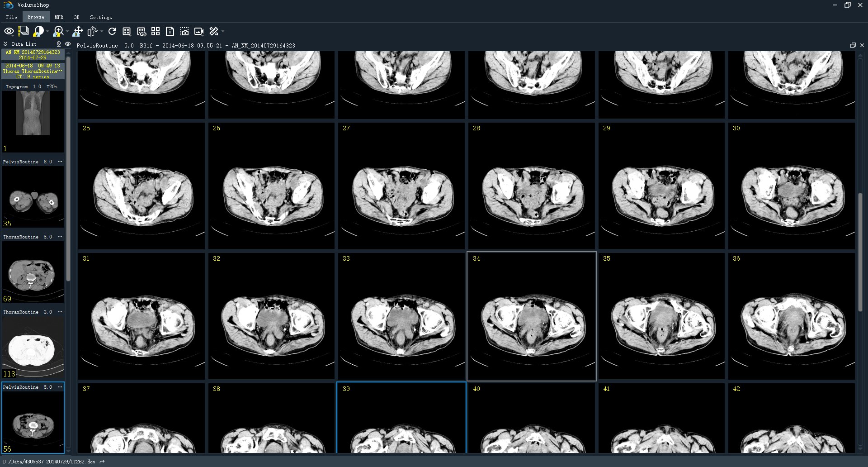Select CT slice number 32

coord(271,316)
